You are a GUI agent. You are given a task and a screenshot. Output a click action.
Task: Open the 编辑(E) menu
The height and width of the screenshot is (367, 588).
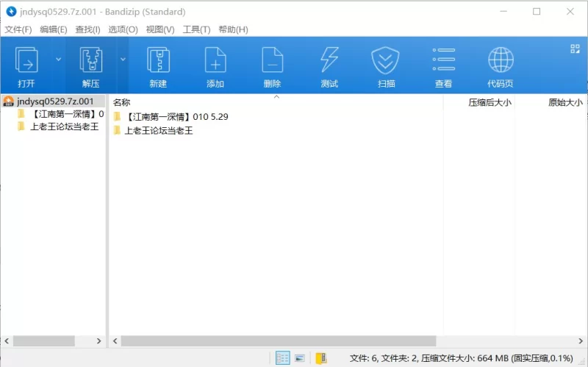coord(54,29)
